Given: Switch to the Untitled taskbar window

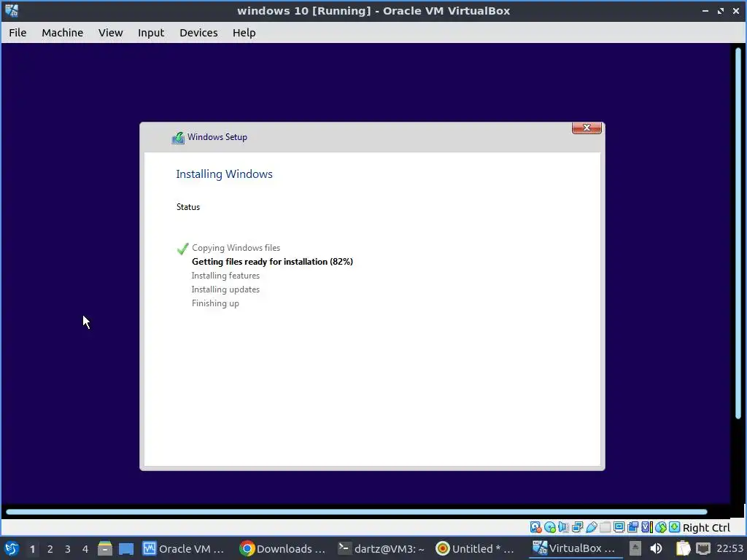Looking at the screenshot, I should pos(475,548).
